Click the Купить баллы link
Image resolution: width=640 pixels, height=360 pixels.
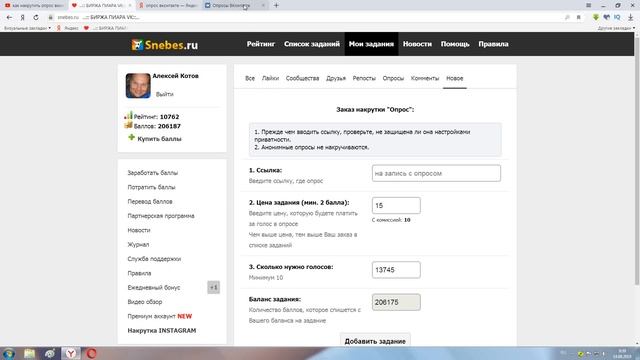(x=159, y=139)
